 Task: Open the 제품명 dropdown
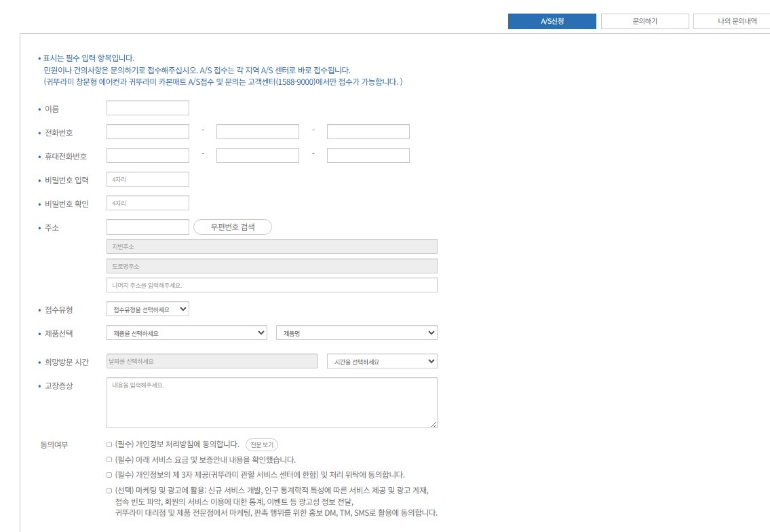(x=356, y=332)
